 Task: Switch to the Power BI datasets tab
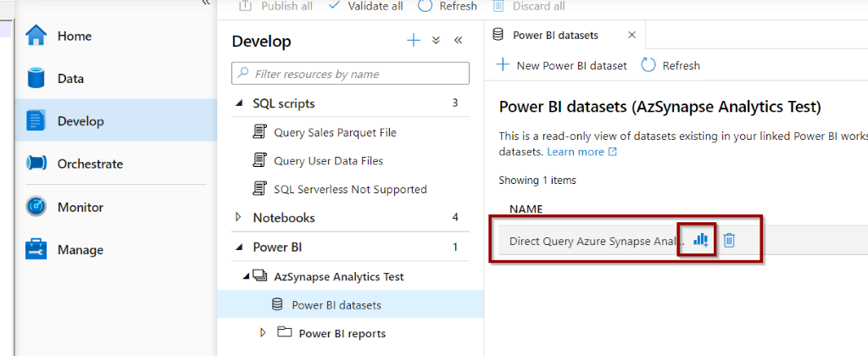[555, 35]
